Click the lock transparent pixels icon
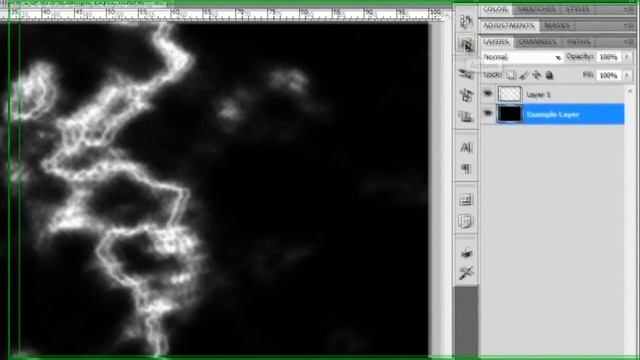Viewport: 640px width, 360px height. [511, 75]
